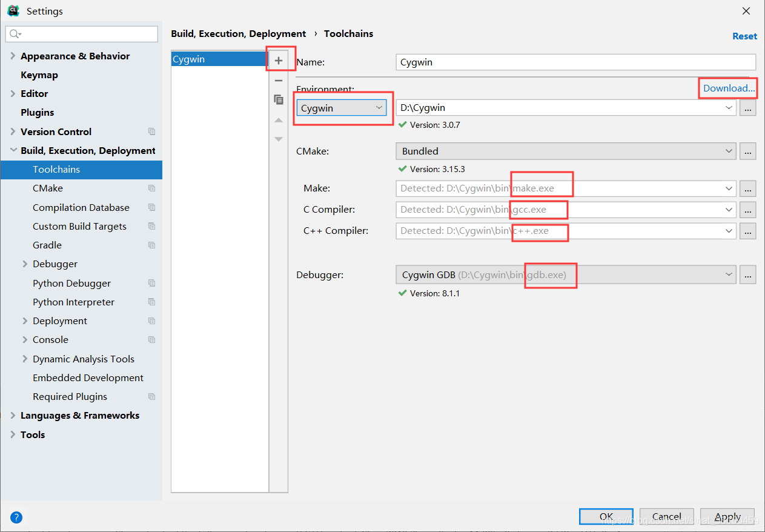Click project-level icon next to Required Plugins

[x=151, y=396]
